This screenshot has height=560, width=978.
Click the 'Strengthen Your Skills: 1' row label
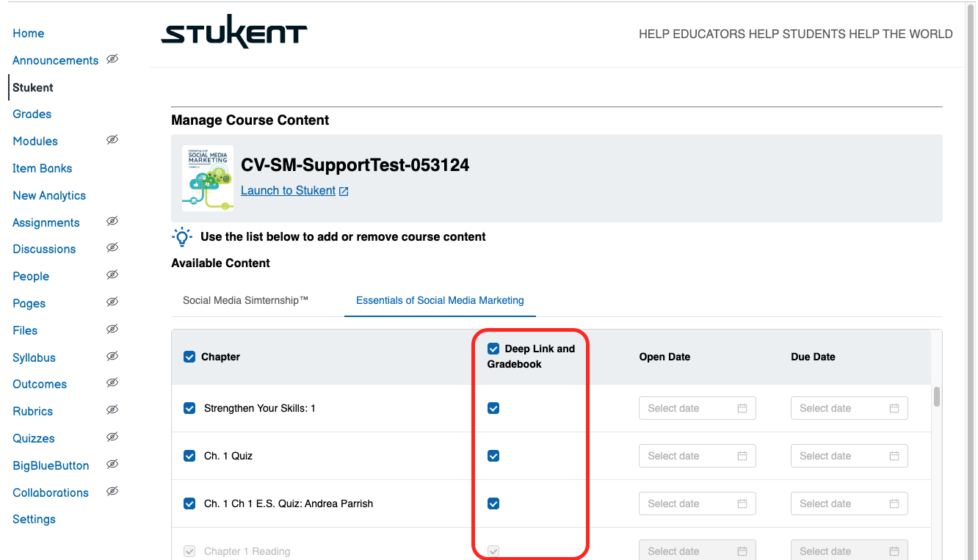coord(260,408)
